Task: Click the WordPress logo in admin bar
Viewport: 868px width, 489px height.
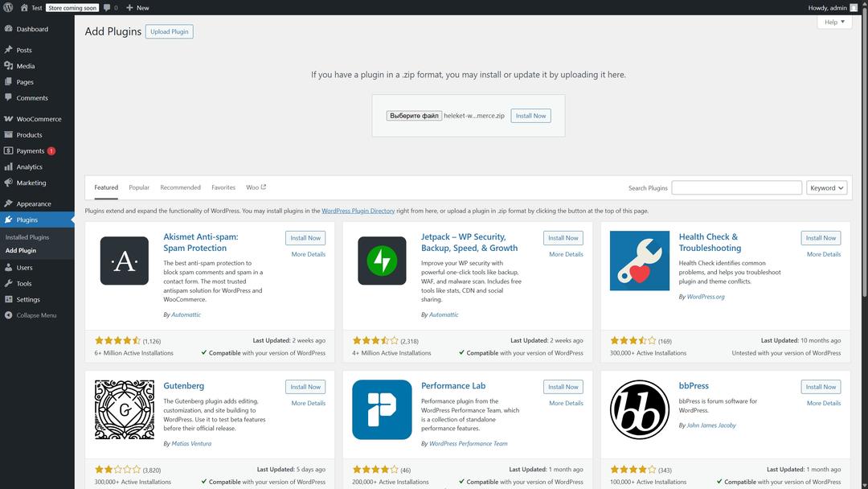Action: pyautogui.click(x=8, y=7)
